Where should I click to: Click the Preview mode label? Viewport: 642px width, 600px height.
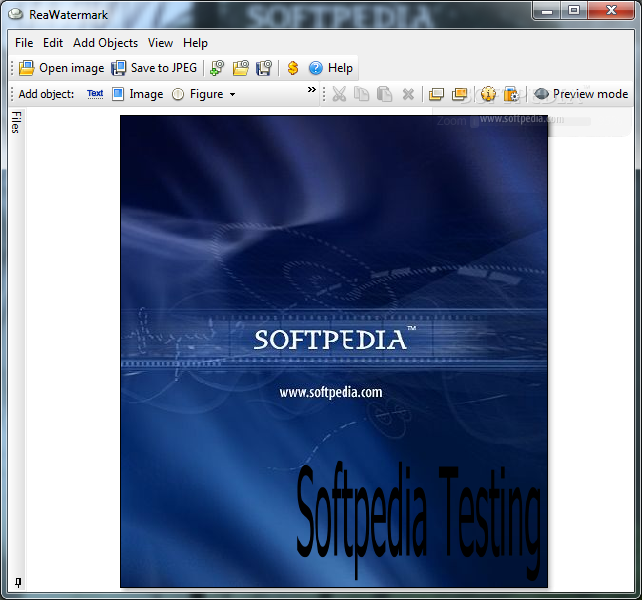590,94
